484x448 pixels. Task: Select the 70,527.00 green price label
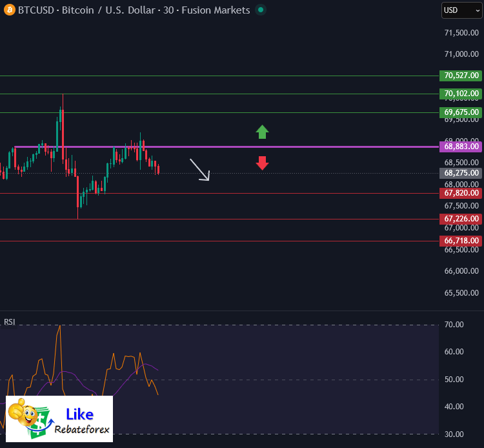click(x=461, y=76)
